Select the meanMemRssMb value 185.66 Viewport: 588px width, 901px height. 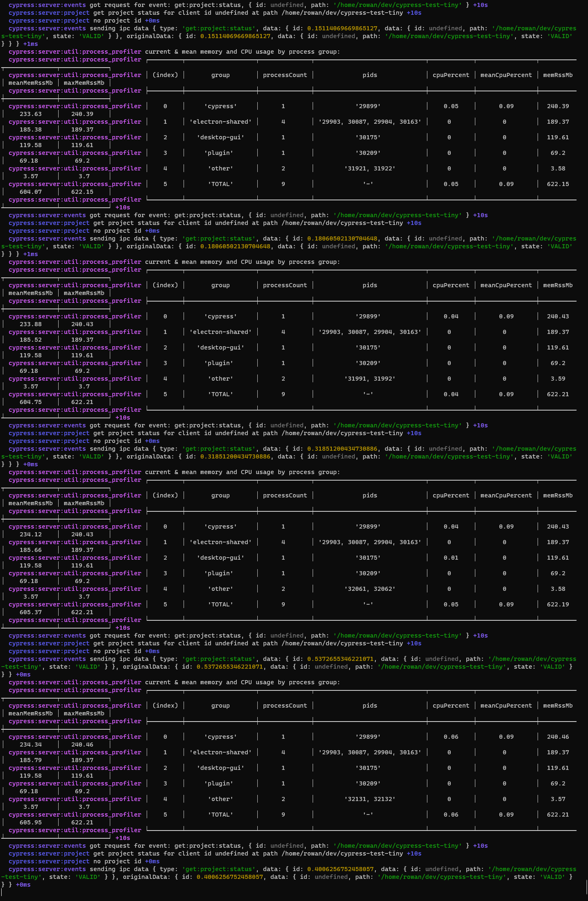click(31, 550)
